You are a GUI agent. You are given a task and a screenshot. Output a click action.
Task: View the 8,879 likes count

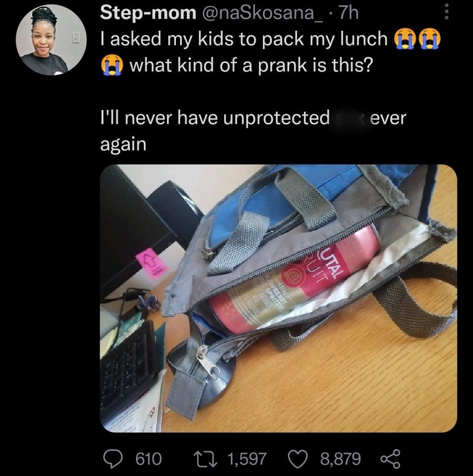point(341,459)
